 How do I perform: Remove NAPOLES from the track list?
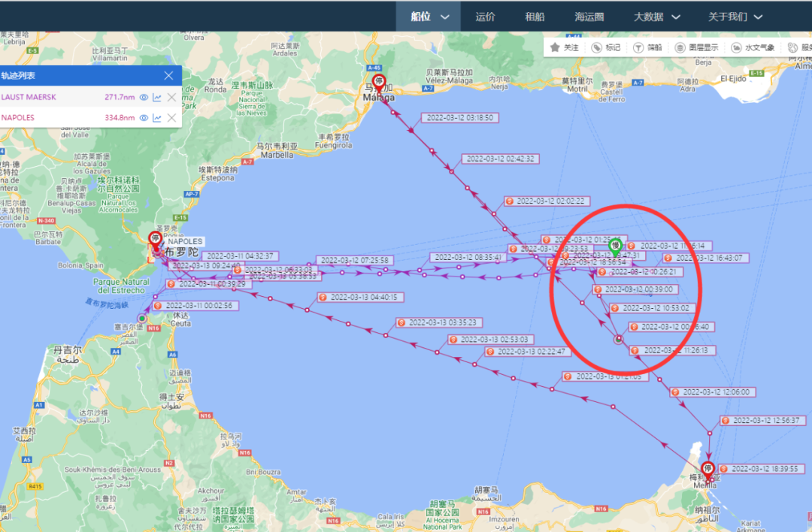tap(171, 118)
